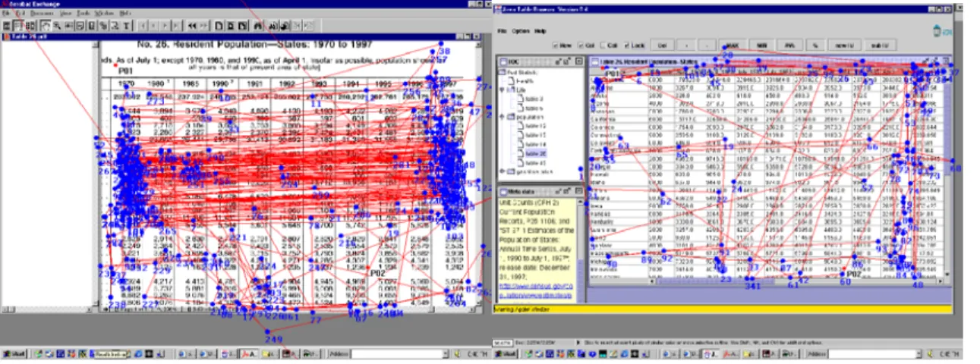The image size is (980, 364).
Task: Click the Del button in Table Browser
Action: click(x=662, y=45)
